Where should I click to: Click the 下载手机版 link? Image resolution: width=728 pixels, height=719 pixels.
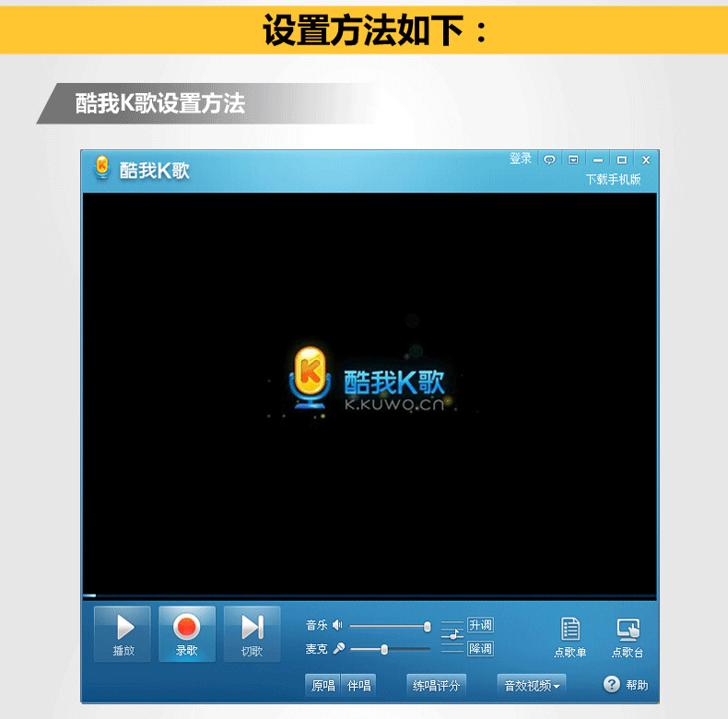(613, 179)
